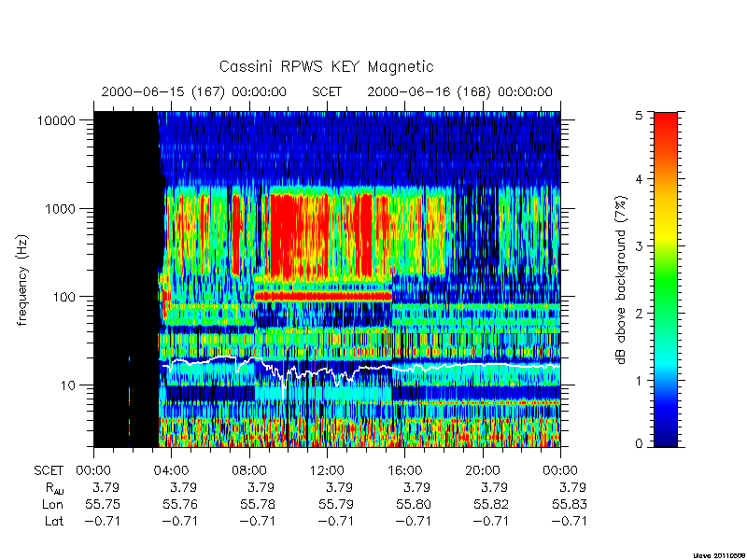This screenshot has height=560, width=747.
Task: Click the '0' label on the color bar
Action: tap(639, 444)
